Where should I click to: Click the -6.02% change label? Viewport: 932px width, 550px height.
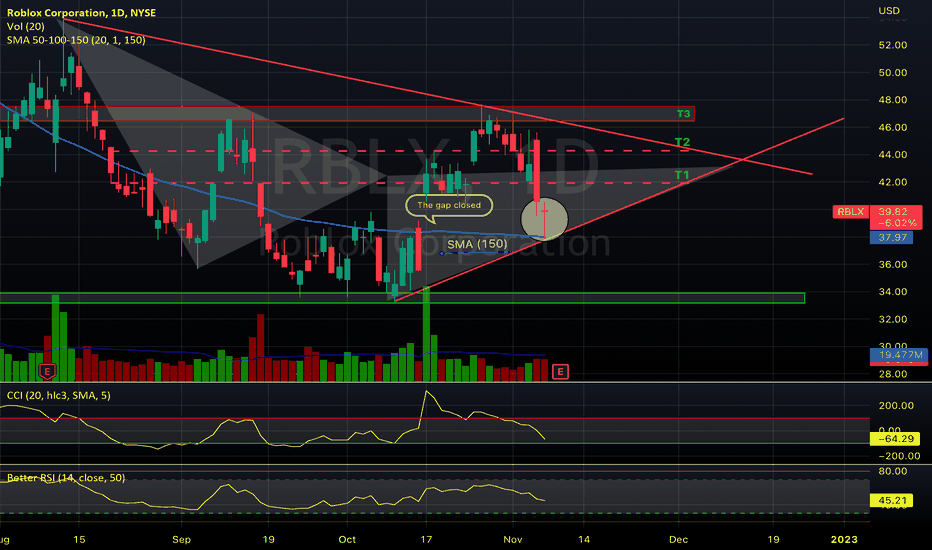pos(896,223)
